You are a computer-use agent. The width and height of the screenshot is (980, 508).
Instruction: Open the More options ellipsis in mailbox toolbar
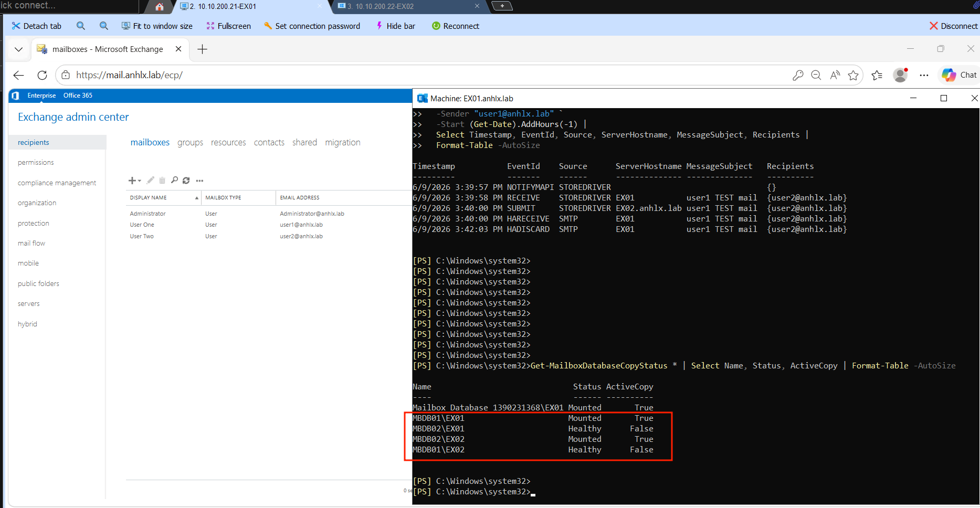(199, 181)
